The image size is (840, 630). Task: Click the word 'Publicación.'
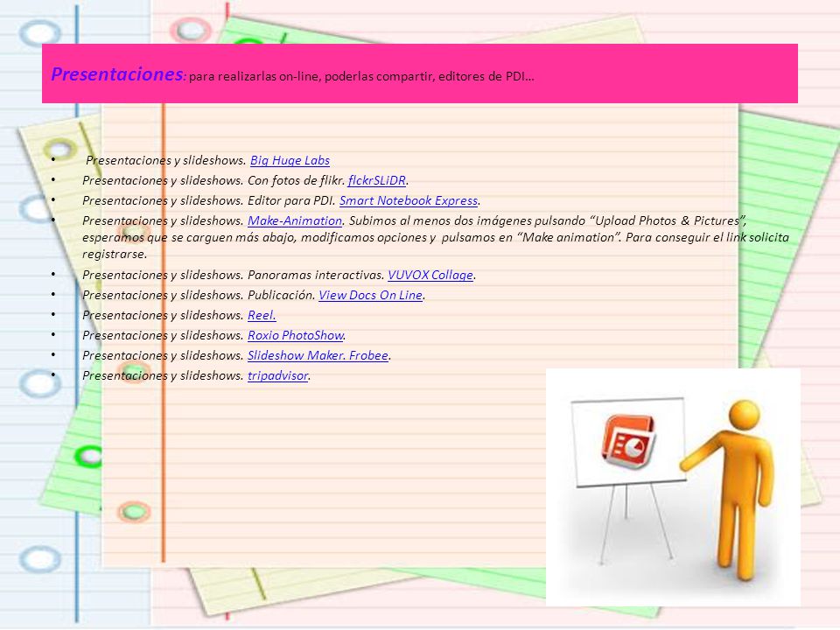point(281,295)
